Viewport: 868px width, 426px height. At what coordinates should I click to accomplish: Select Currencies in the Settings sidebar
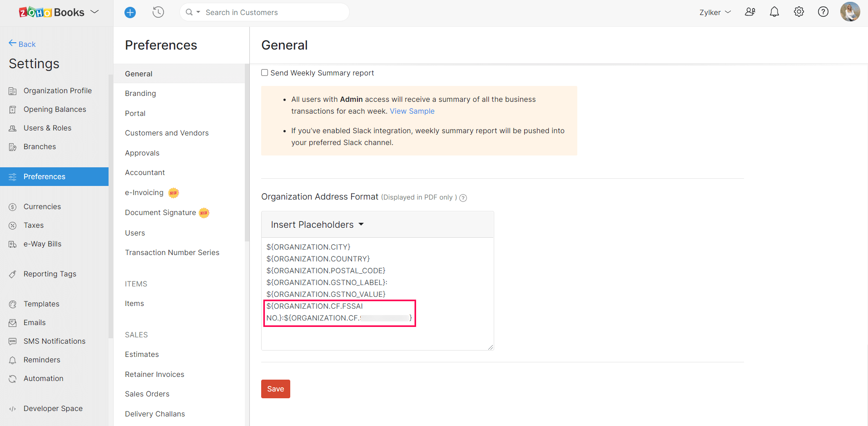point(42,206)
